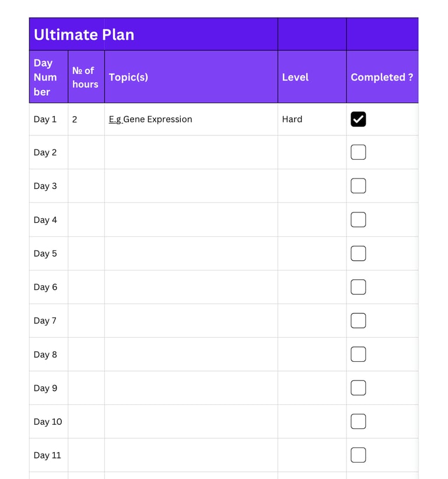Check the Day 2 completed checkbox
The width and height of the screenshot is (448, 479).
[358, 152]
